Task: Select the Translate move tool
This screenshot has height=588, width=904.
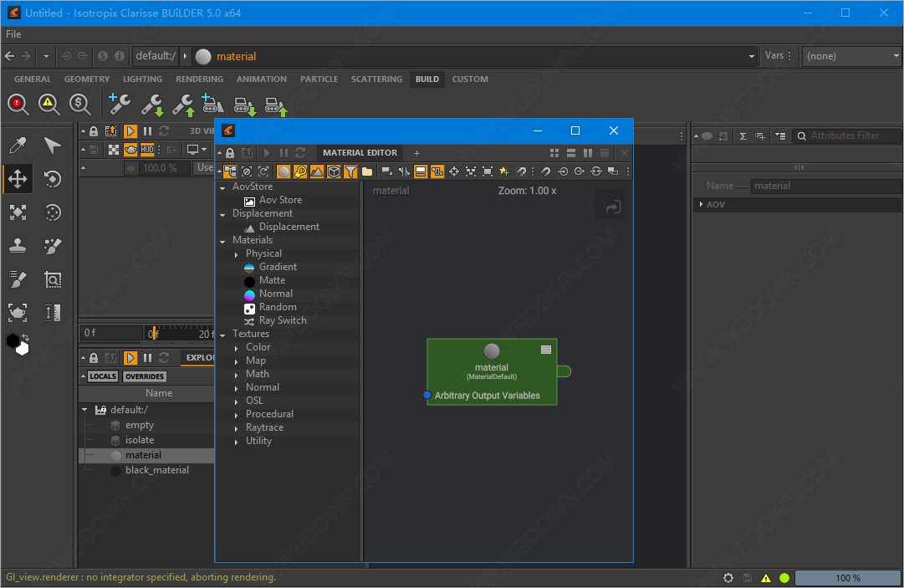Action: click(18, 179)
